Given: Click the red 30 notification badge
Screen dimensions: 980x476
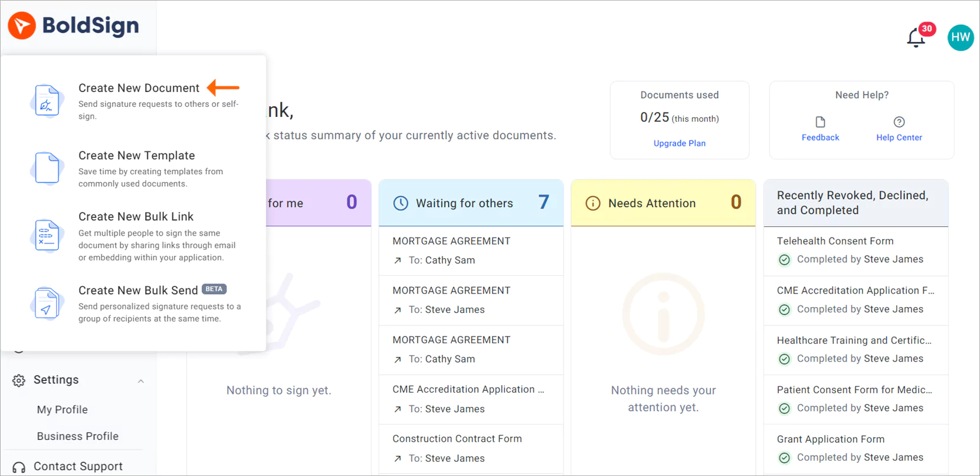Looking at the screenshot, I should [x=927, y=28].
